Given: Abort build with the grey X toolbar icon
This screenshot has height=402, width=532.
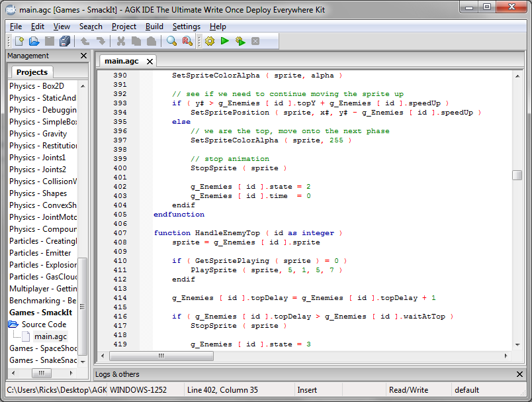Looking at the screenshot, I should [255, 41].
